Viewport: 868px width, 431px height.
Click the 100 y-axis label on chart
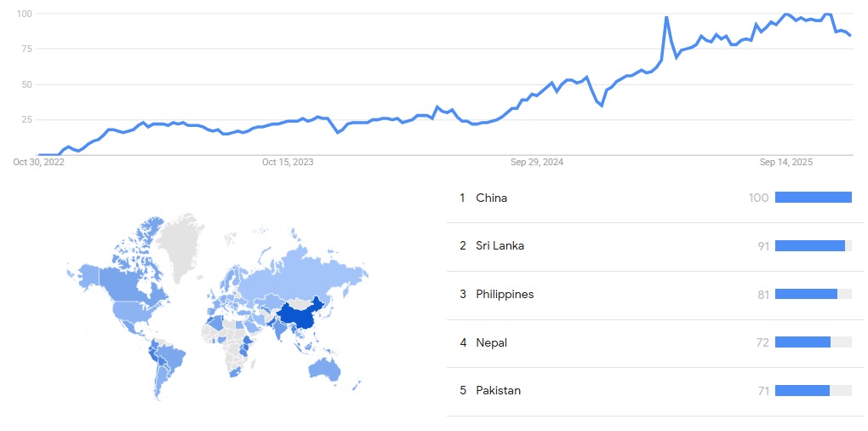[24, 14]
